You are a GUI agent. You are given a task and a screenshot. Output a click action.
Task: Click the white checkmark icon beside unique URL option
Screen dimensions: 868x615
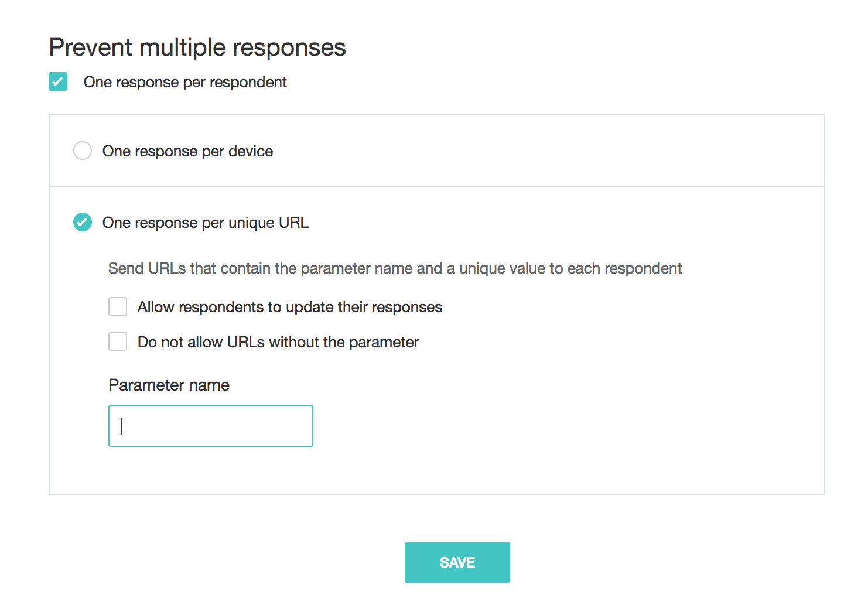pos(83,222)
